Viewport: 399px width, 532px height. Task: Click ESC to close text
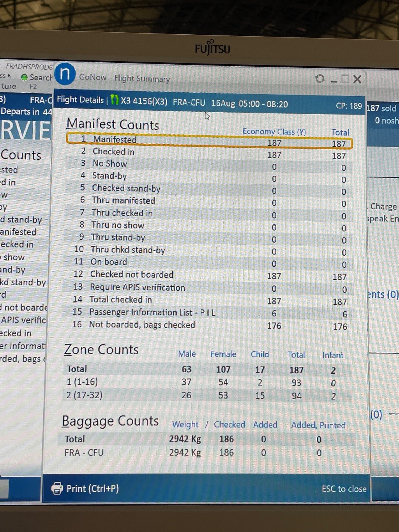pos(344,489)
